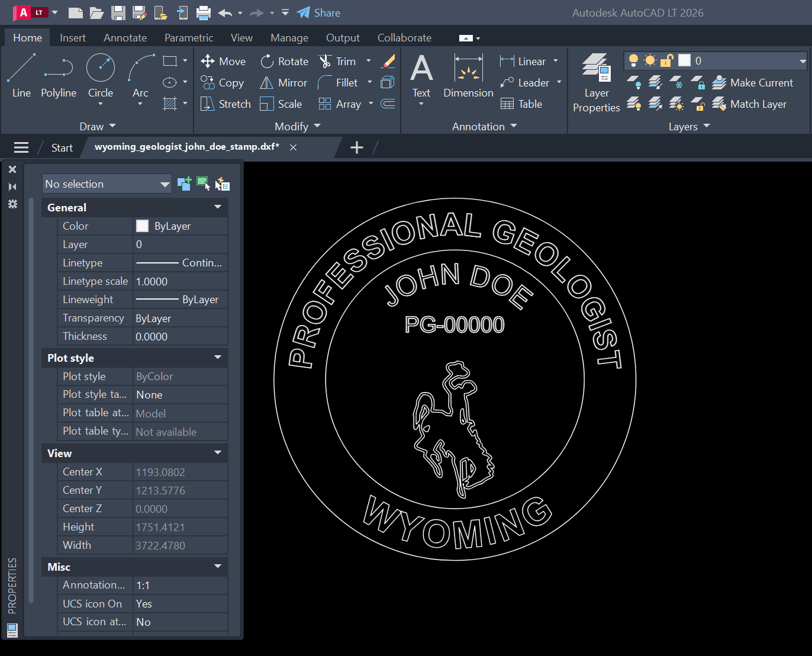812x656 pixels.
Task: Click the ByLayer color swatch in General
Action: coord(142,226)
